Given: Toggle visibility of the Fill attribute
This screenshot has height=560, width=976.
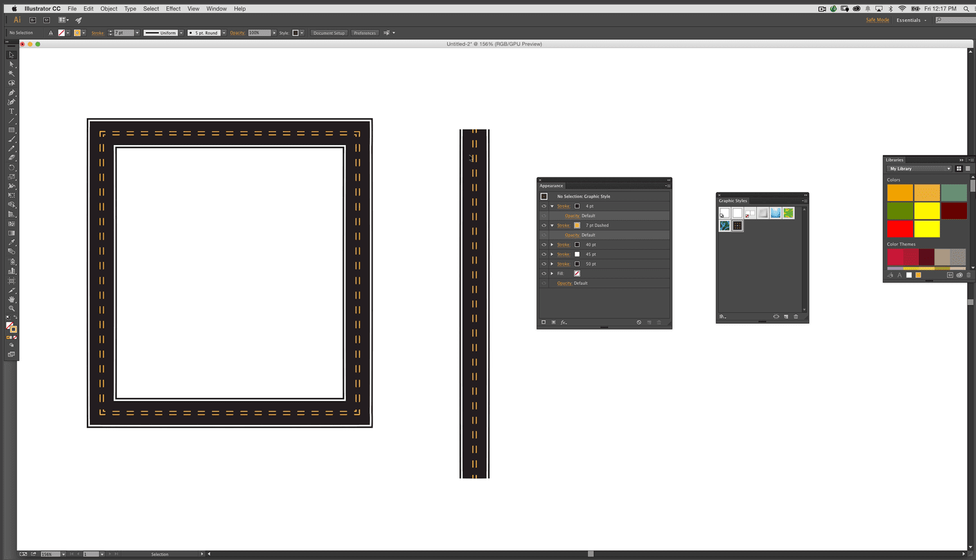Looking at the screenshot, I should click(544, 273).
